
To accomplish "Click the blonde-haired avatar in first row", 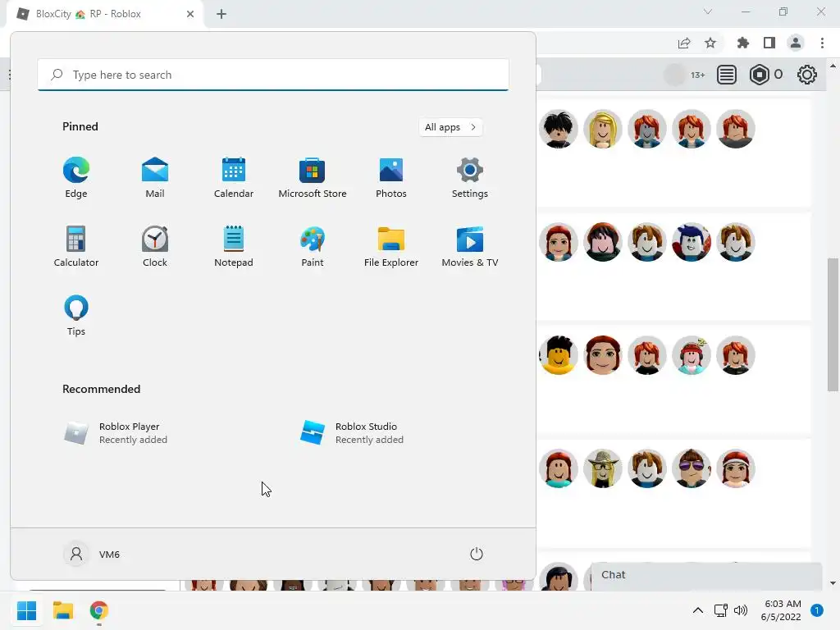I will [x=603, y=129].
